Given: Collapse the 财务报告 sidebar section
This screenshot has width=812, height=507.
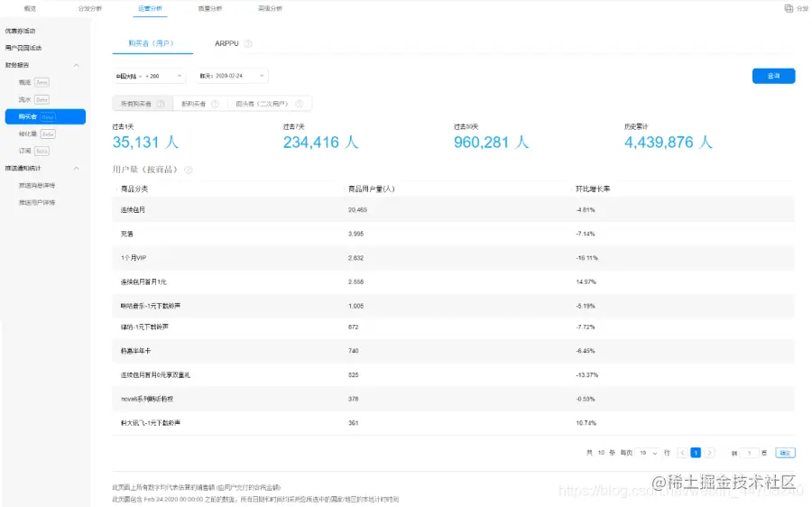Looking at the screenshot, I should (x=76, y=65).
